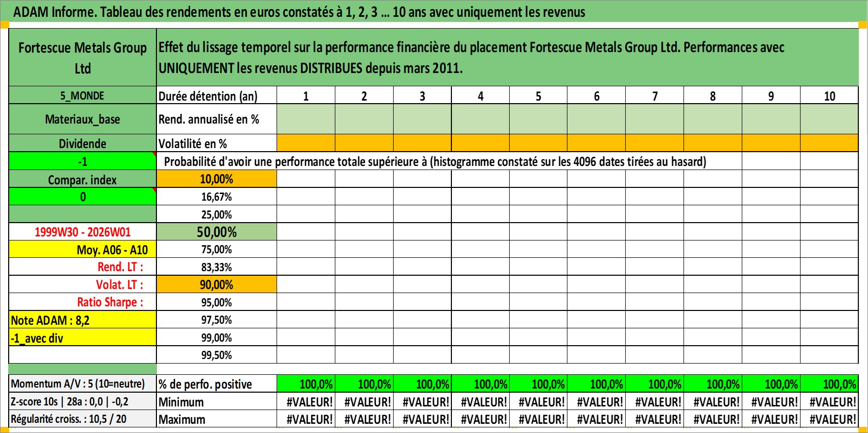Click the orange '90,00%' probability cell
868x433 pixels.
217,284
